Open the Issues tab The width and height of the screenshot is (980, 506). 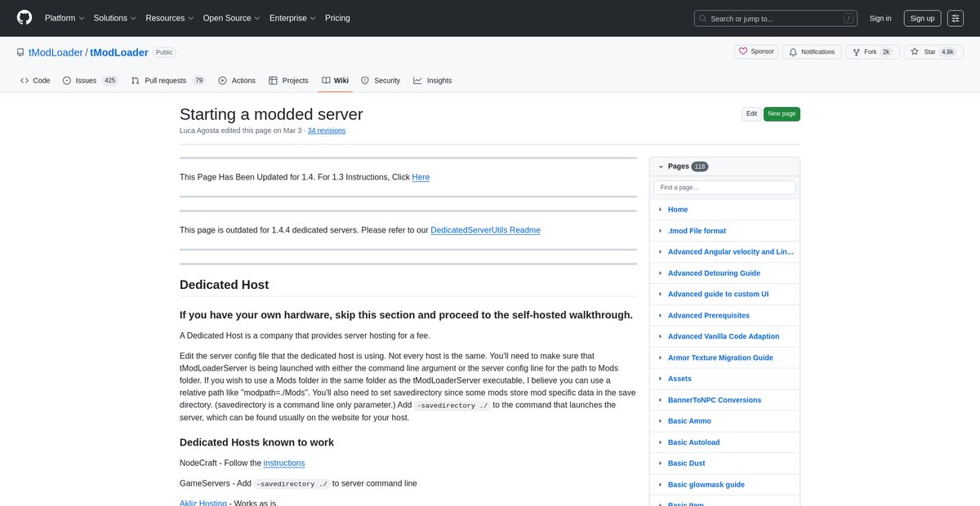pos(90,81)
